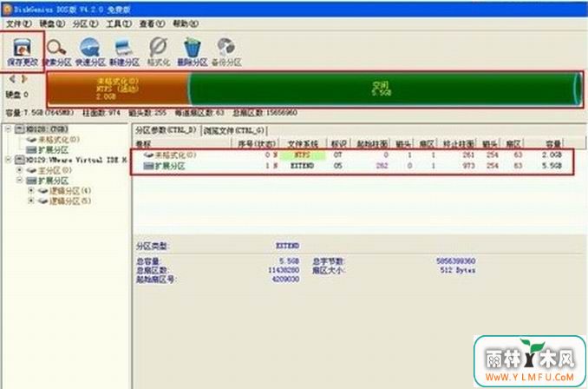Click the 2.0GB capacity cell

552,155
